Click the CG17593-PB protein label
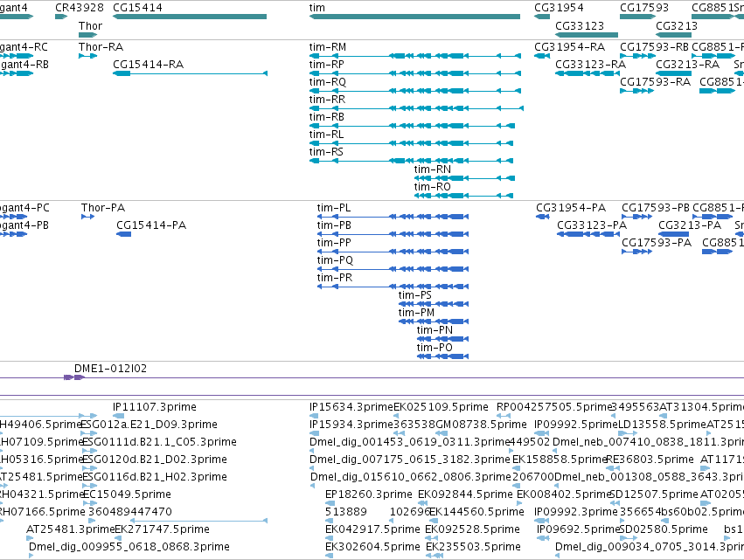Screen dimensions: 744x560 pos(656,208)
